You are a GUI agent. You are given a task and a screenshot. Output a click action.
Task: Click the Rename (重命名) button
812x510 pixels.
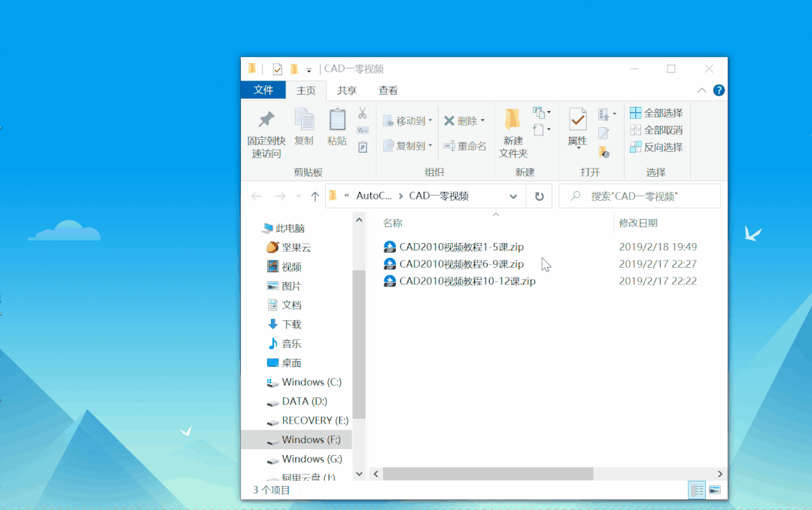pos(465,146)
